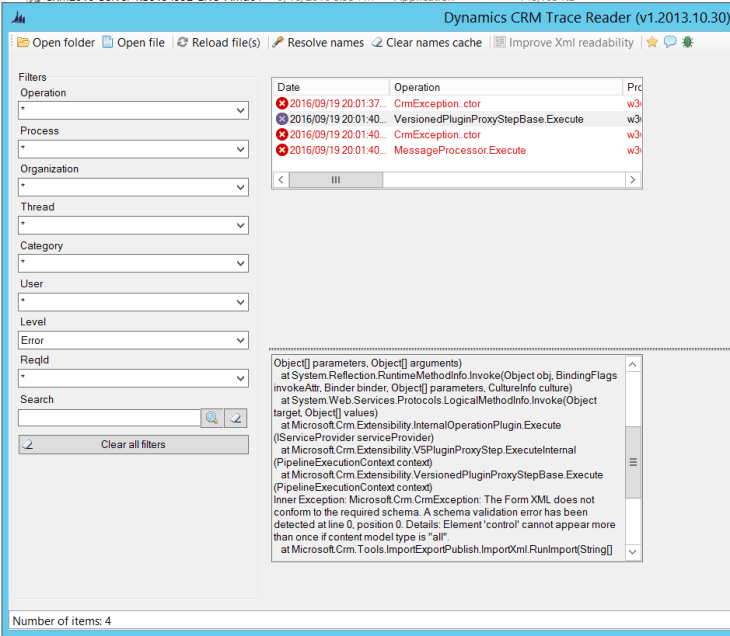Open folder of trace files
The height and width of the screenshot is (636, 730).
click(56, 42)
